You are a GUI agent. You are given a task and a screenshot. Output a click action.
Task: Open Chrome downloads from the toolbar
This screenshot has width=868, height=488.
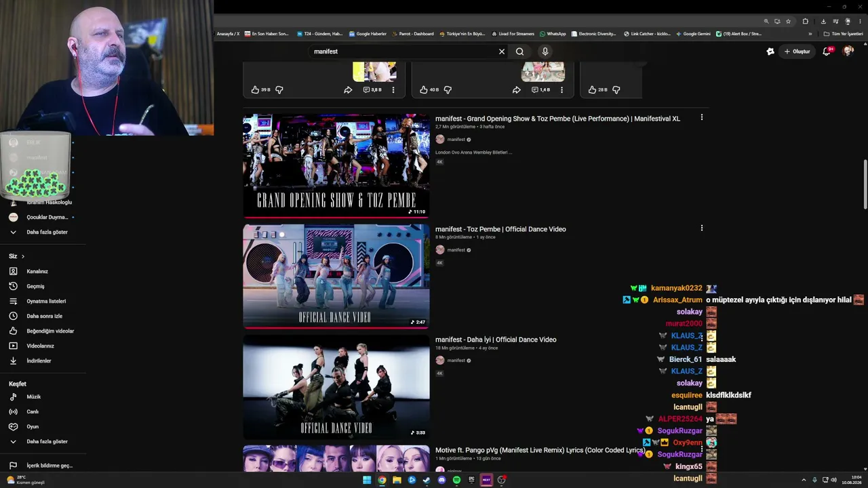pyautogui.click(x=823, y=21)
